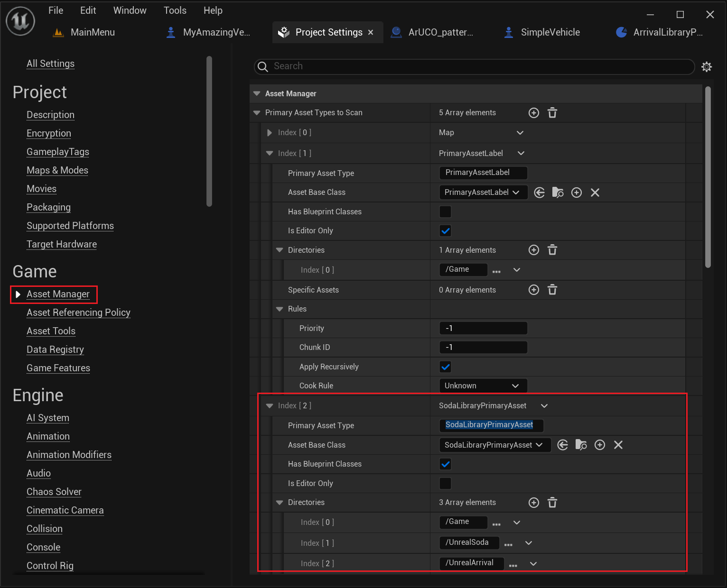Remove all directories from Index 1 Directories
The width and height of the screenshot is (727, 588).
point(552,250)
